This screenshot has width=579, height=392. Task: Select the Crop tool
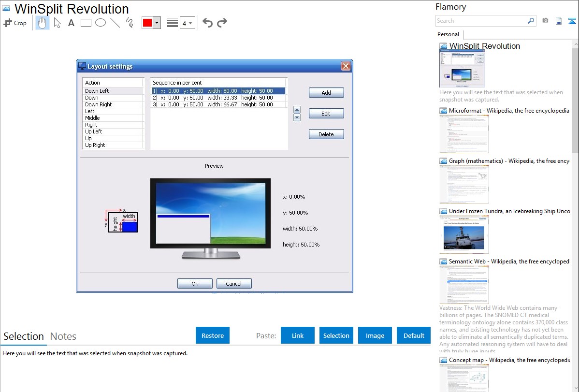pos(15,23)
